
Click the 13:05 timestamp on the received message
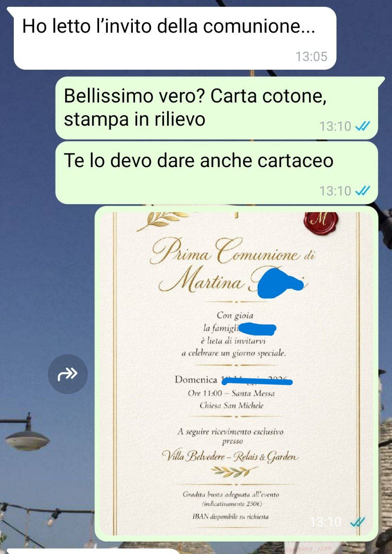pyautogui.click(x=312, y=56)
